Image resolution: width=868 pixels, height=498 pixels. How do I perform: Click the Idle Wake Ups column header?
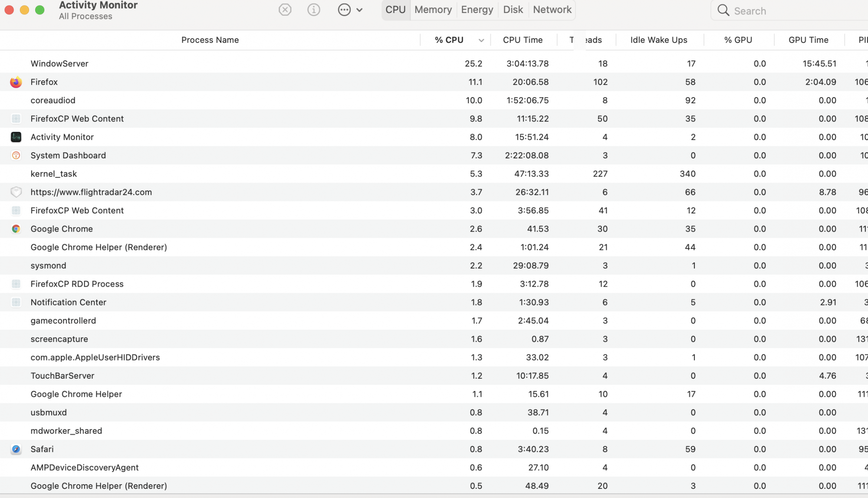pyautogui.click(x=659, y=40)
